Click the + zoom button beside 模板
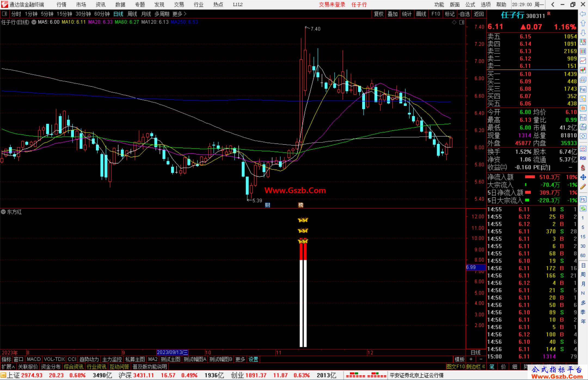This screenshot has height=380, width=588. click(x=471, y=360)
